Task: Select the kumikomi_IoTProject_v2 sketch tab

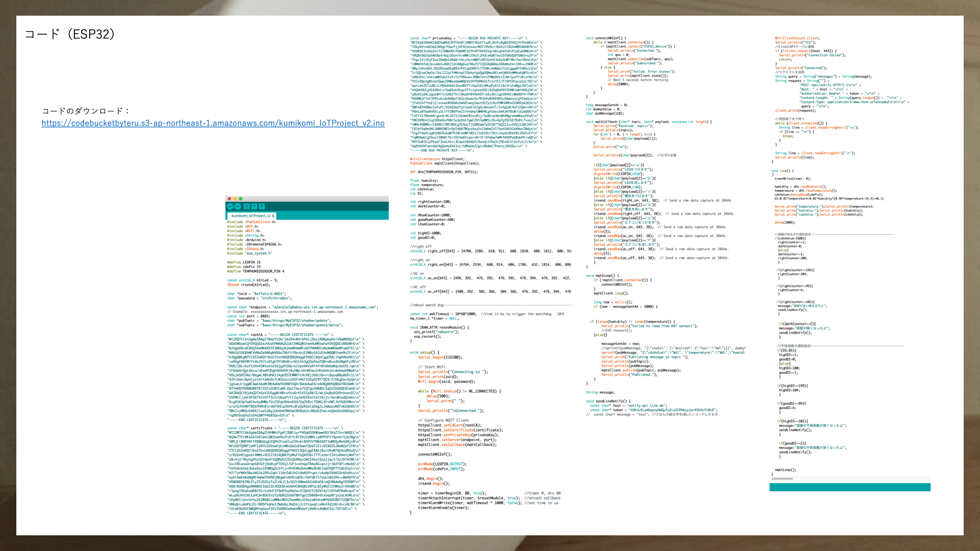Action: 252,216
